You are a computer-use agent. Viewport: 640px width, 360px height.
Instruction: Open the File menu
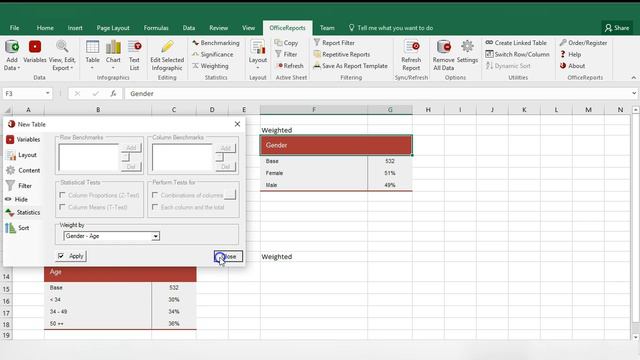pyautogui.click(x=14, y=28)
